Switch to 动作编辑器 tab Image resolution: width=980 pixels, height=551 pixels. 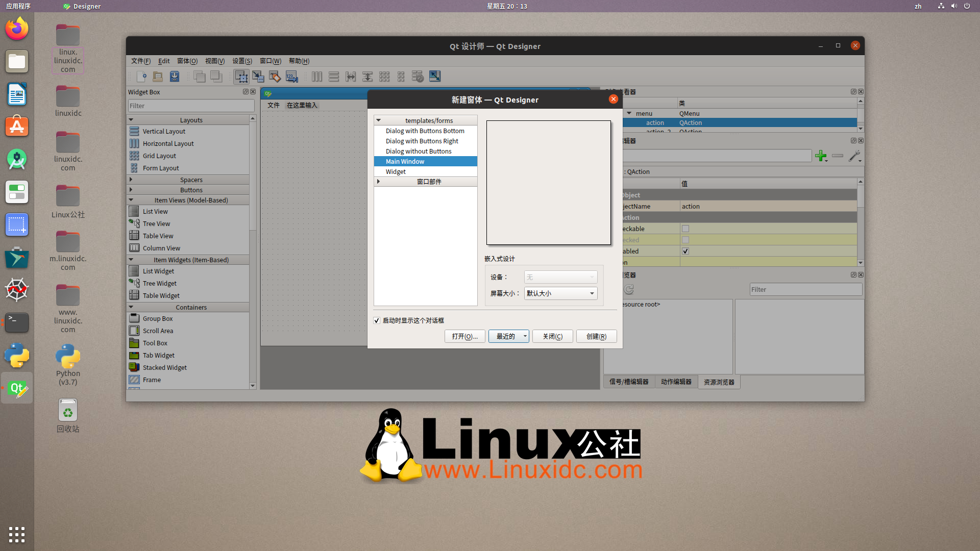pyautogui.click(x=676, y=382)
